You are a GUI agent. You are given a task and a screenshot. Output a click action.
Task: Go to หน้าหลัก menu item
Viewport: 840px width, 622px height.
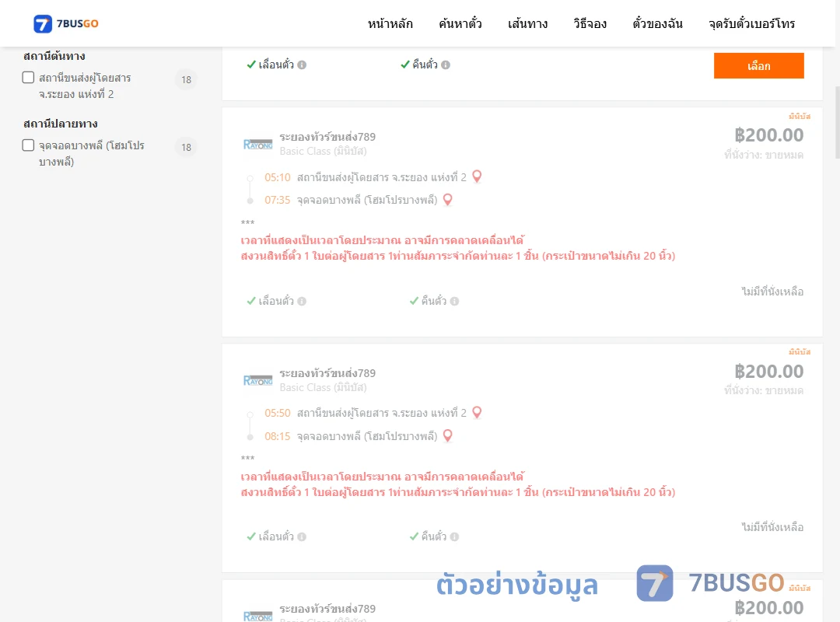(x=390, y=23)
